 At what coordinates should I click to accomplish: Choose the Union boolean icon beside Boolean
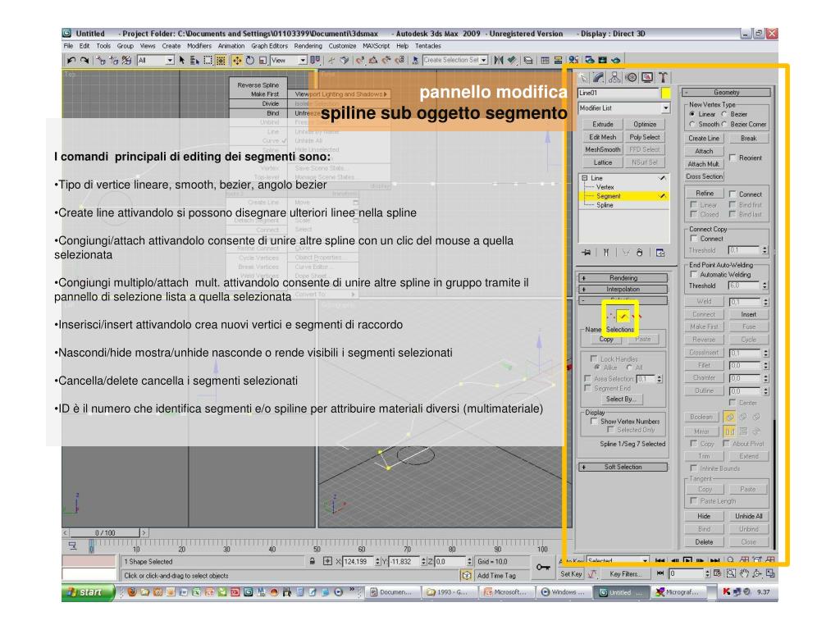point(729,417)
